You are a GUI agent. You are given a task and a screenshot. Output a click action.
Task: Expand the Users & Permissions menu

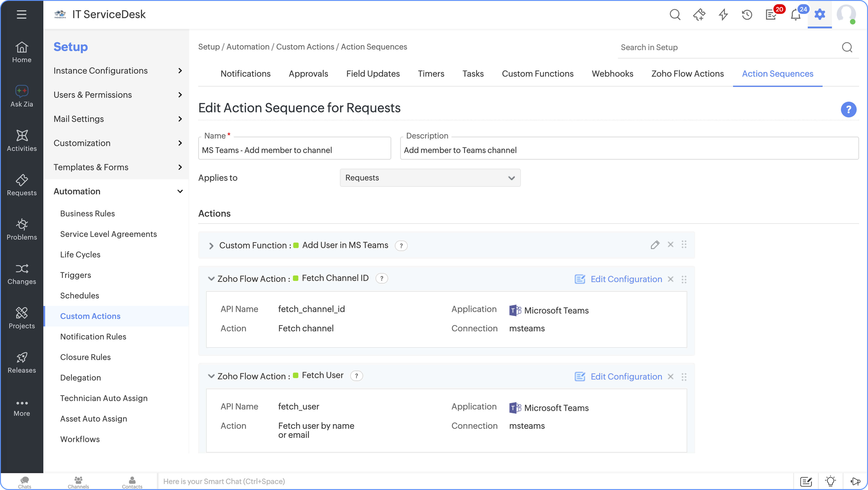pyautogui.click(x=117, y=95)
